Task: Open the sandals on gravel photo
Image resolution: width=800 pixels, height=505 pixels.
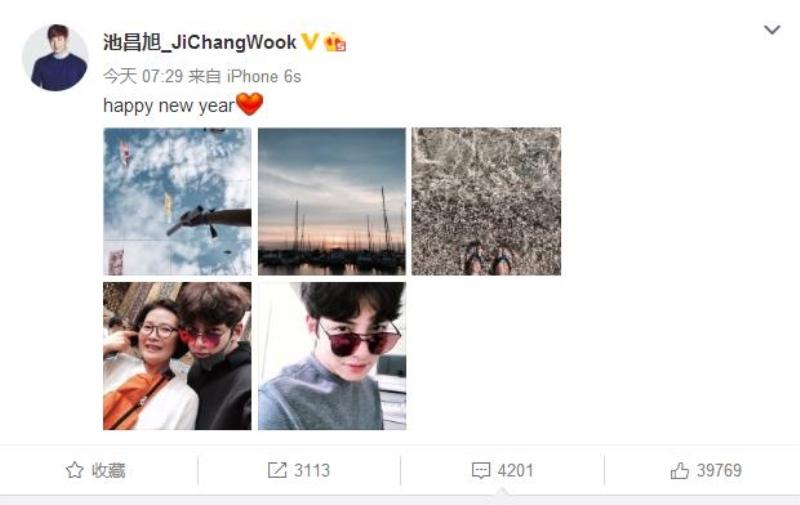Action: coord(486,201)
